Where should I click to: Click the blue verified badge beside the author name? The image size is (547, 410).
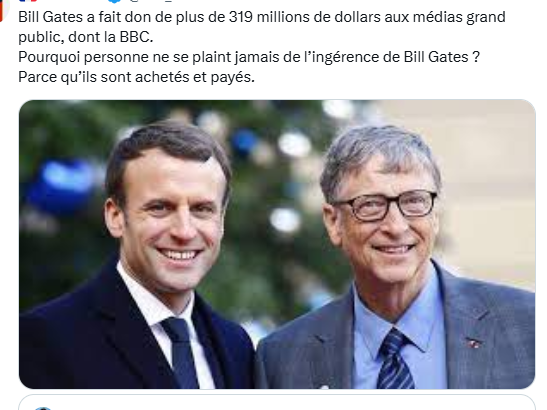[x=114, y=1]
